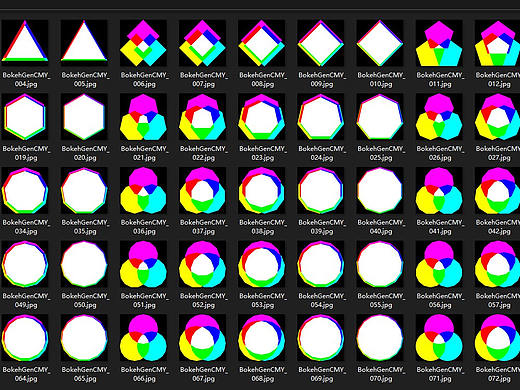The image size is (520, 390).
Task: Select thumbnail of BokehGenCMY_055.jpg
Action: (380, 264)
